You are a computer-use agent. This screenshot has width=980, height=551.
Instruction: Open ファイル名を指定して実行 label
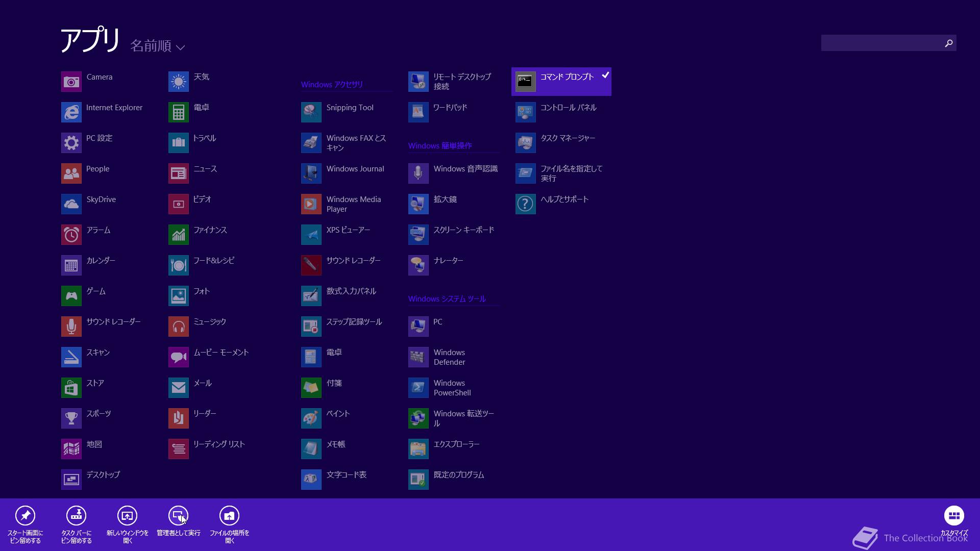[572, 173]
